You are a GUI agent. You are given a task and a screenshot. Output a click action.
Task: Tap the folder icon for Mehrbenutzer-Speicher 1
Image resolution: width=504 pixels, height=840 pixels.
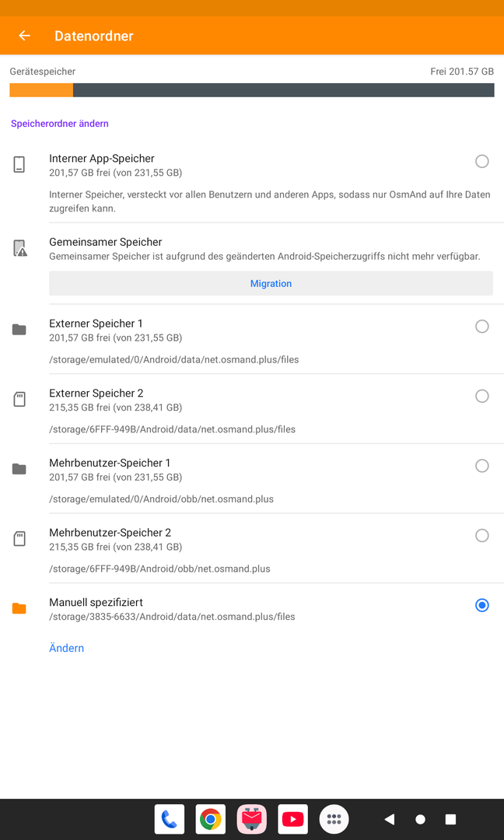pyautogui.click(x=19, y=469)
